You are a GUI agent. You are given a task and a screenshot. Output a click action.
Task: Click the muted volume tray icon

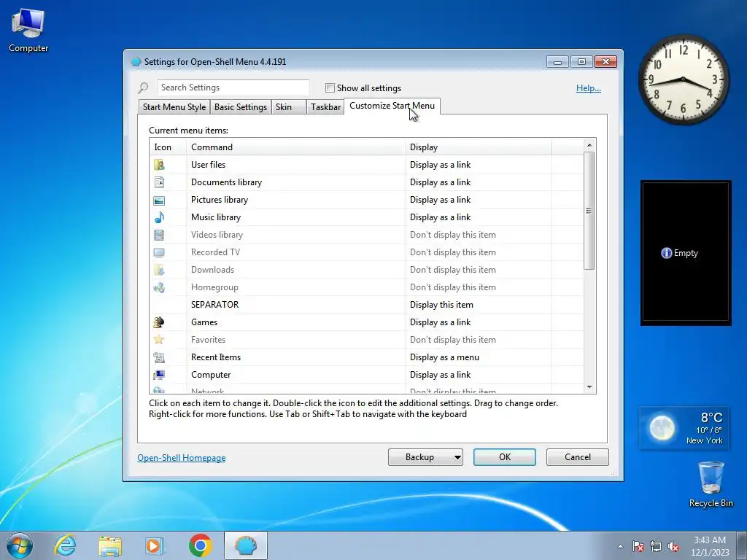673,547
